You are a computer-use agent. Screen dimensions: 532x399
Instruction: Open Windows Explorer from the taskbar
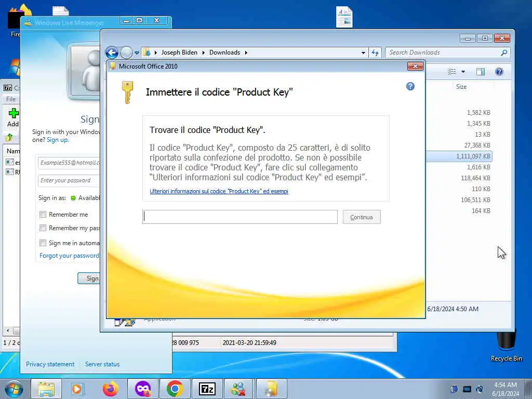click(46, 389)
